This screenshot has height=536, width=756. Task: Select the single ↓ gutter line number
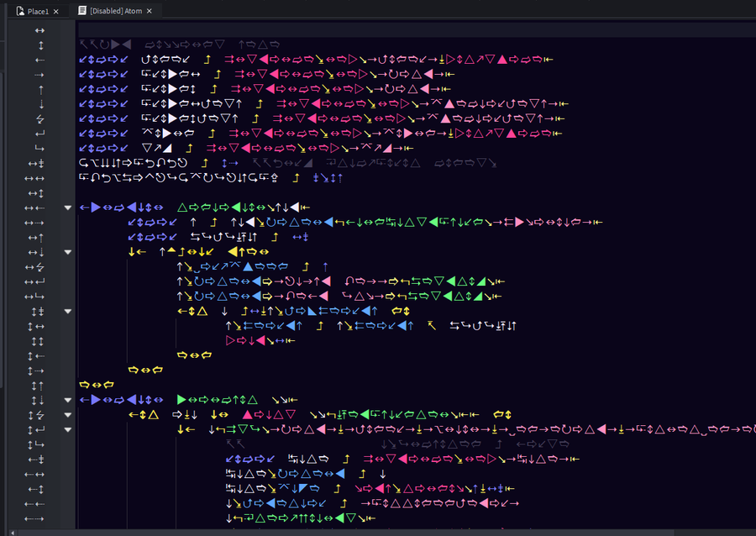(x=41, y=105)
